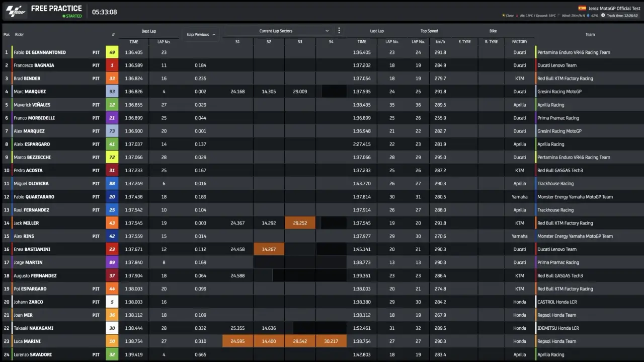
Task: Select the Top Speed header group
Action: tap(429, 31)
